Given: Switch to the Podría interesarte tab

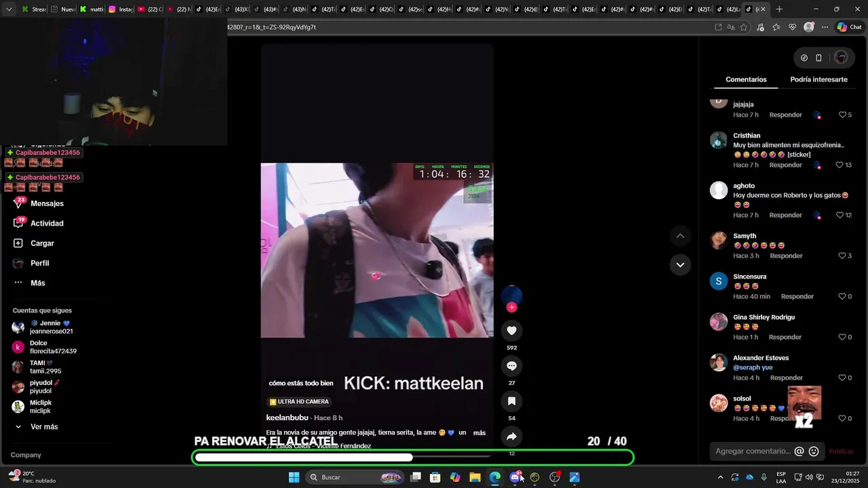Looking at the screenshot, I should [x=818, y=79].
